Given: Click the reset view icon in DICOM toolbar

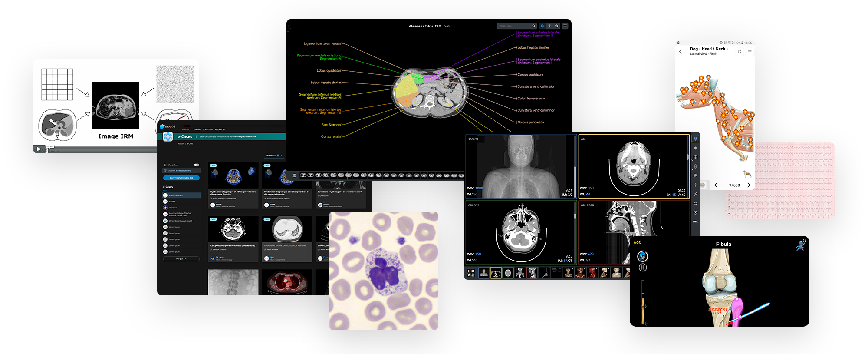Looking at the screenshot, I should 695,212.
